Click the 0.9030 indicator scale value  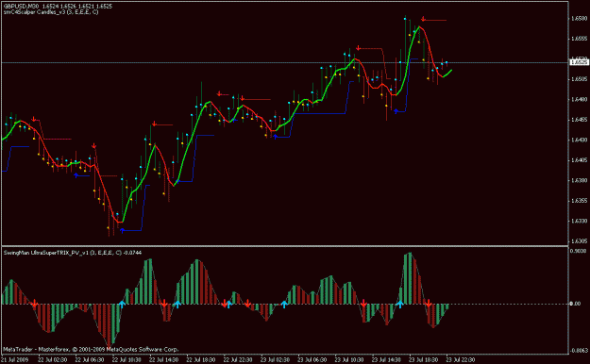pyautogui.click(x=579, y=251)
